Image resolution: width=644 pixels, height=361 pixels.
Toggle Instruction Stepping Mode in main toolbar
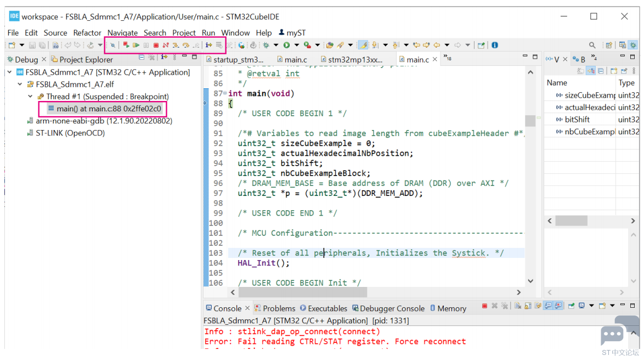pos(208,45)
